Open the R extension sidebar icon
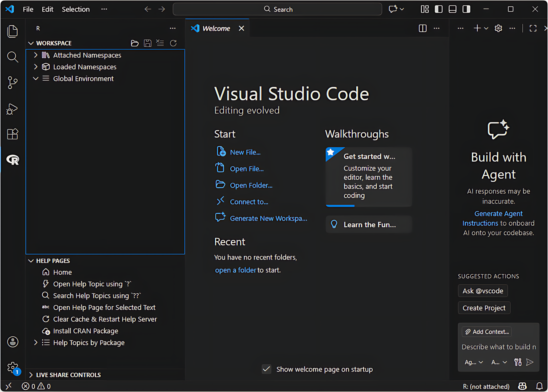Screen dimensions: 548x392 tap(13, 160)
